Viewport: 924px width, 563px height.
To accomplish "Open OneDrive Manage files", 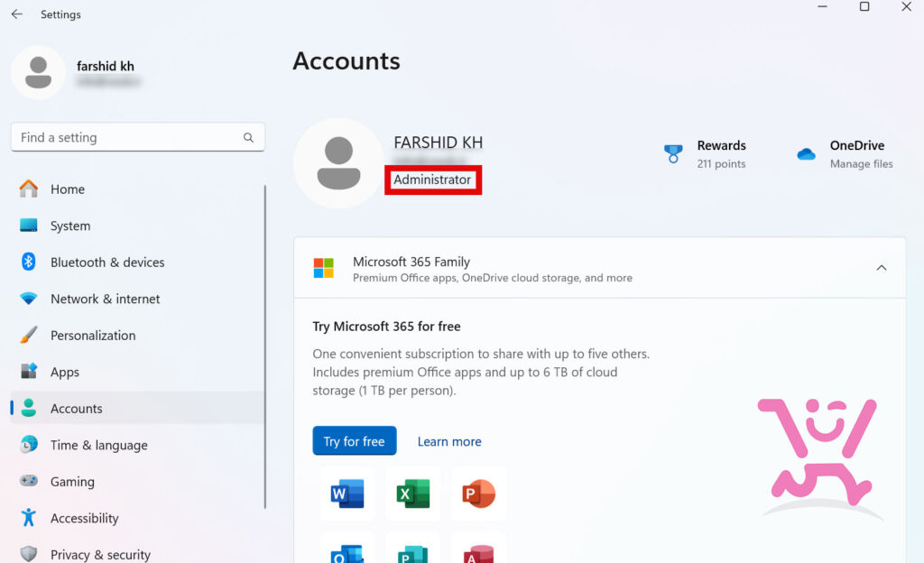I will click(x=845, y=154).
